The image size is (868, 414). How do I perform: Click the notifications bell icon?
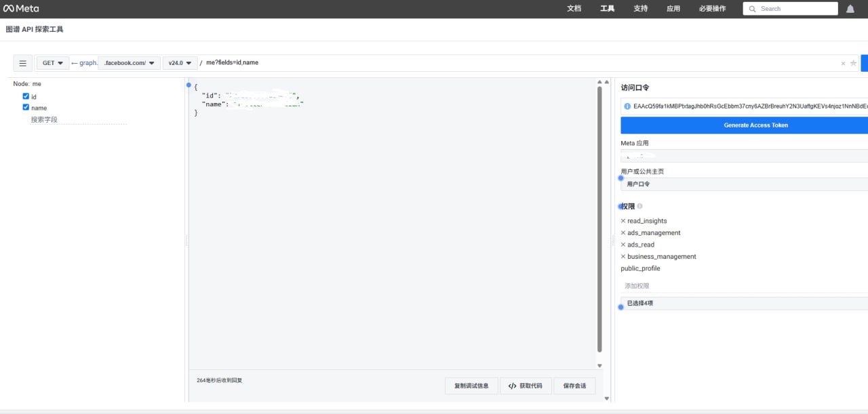850,9
